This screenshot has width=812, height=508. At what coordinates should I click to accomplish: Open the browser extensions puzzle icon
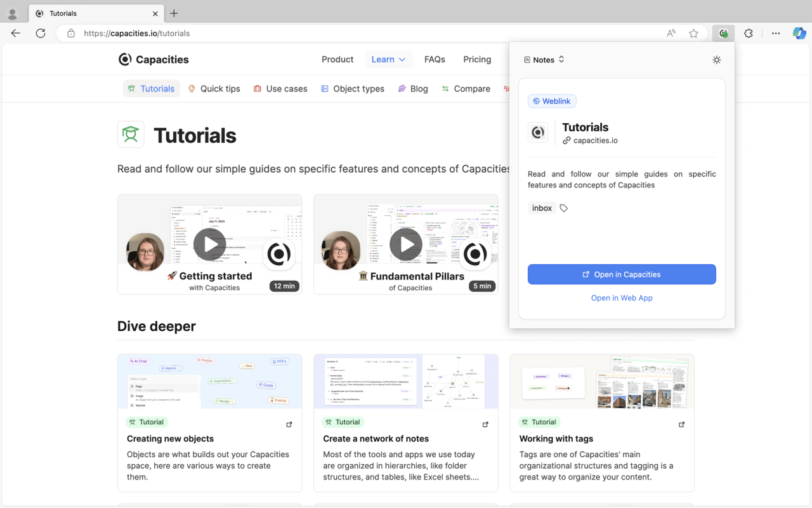[749, 34]
